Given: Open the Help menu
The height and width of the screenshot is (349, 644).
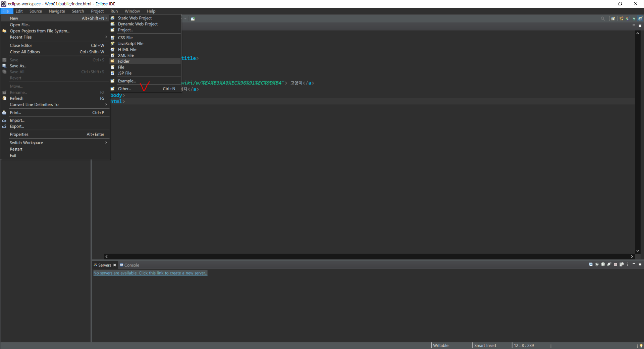Looking at the screenshot, I should pos(151,11).
